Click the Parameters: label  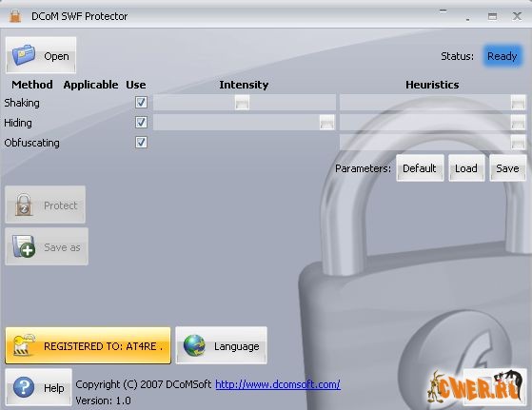tap(363, 168)
